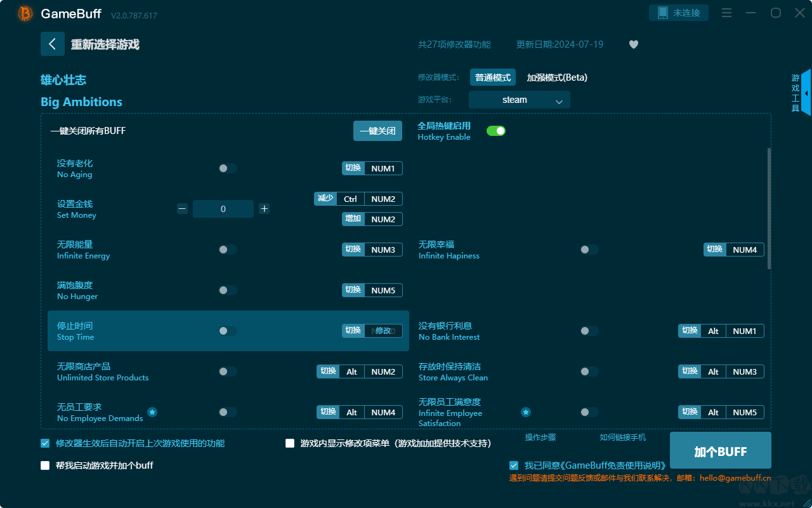
Task: Toggle the No Aging switch on
Action: point(228,168)
